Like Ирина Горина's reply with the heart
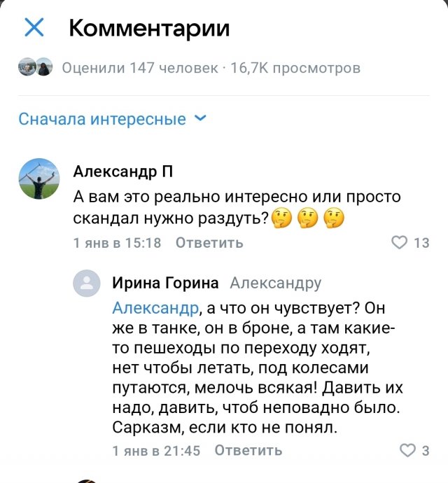 [x=406, y=450]
